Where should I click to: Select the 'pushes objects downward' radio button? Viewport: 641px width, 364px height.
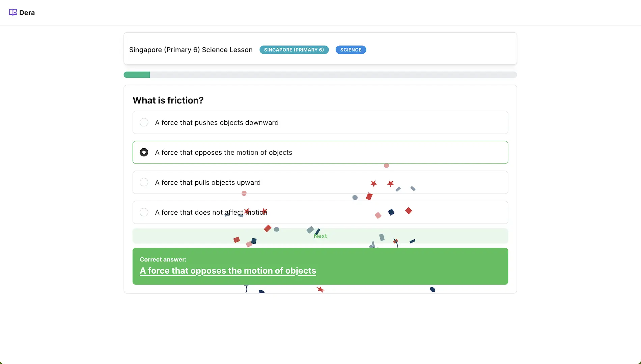tap(144, 122)
